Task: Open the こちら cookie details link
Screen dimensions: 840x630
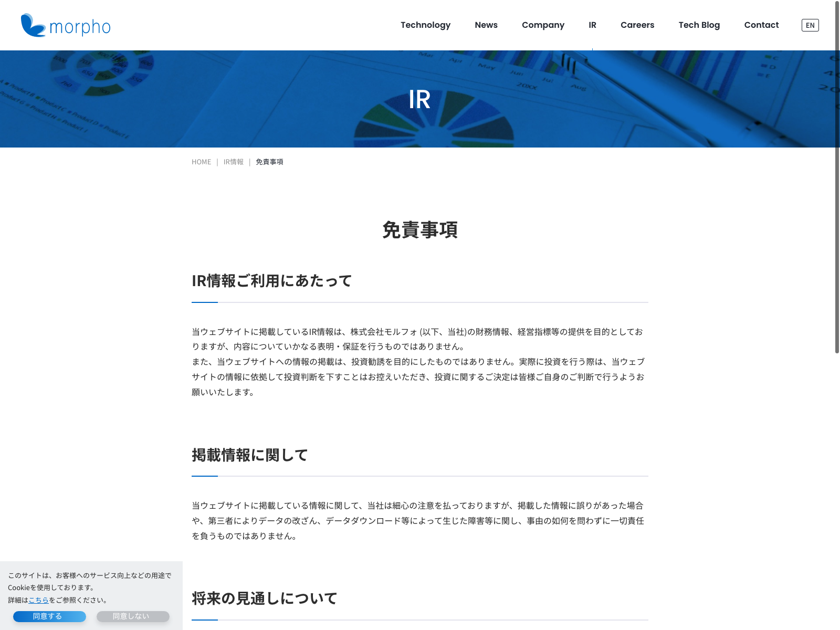Action: tap(38, 600)
